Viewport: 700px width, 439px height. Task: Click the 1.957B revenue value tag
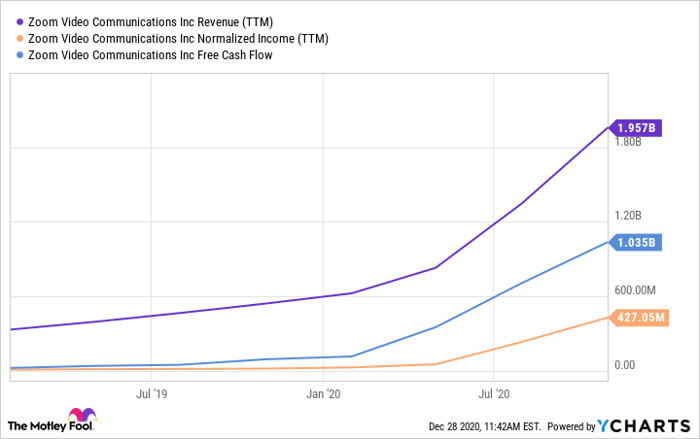(x=635, y=127)
